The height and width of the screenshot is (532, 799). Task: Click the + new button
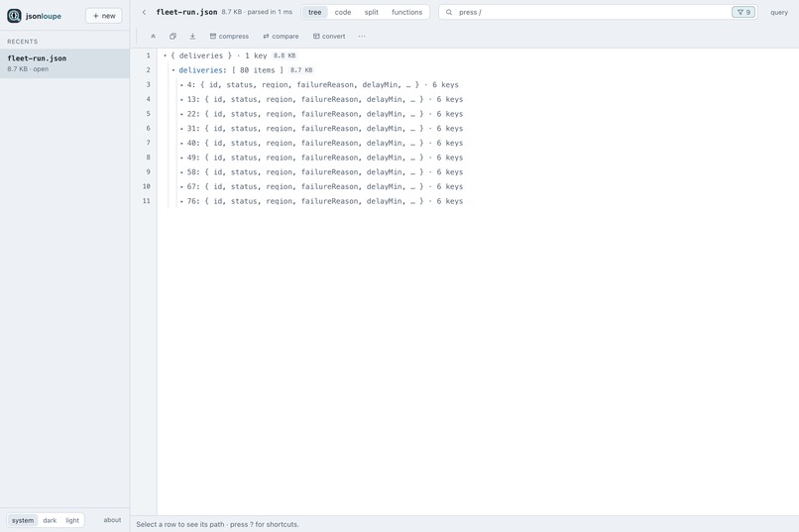pyautogui.click(x=104, y=16)
